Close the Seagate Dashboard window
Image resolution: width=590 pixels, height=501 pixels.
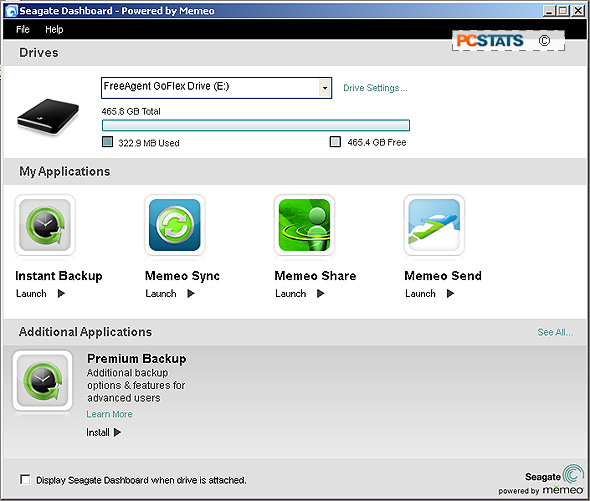(x=578, y=11)
